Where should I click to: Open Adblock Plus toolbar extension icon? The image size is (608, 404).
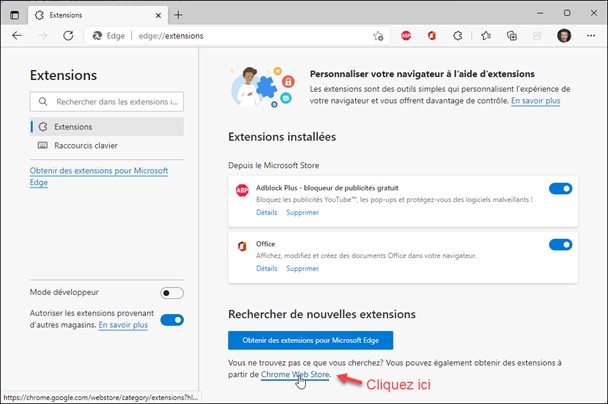coord(406,36)
